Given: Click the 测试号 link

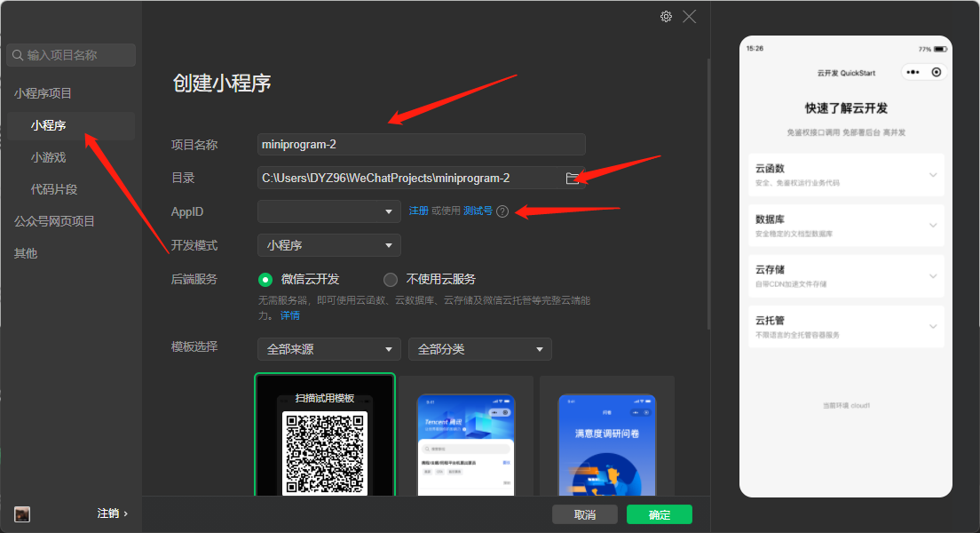Looking at the screenshot, I should tap(478, 211).
